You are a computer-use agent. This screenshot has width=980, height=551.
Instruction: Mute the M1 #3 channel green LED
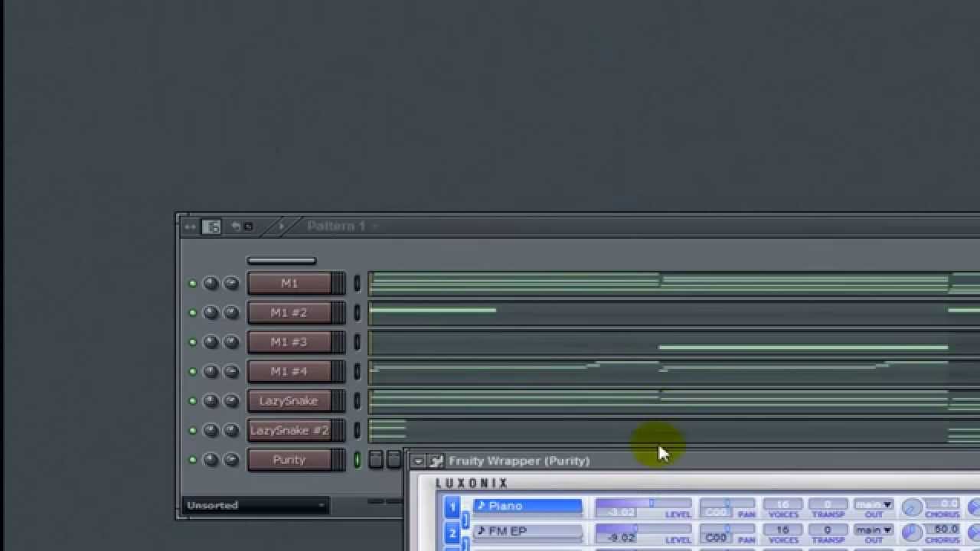coord(192,342)
